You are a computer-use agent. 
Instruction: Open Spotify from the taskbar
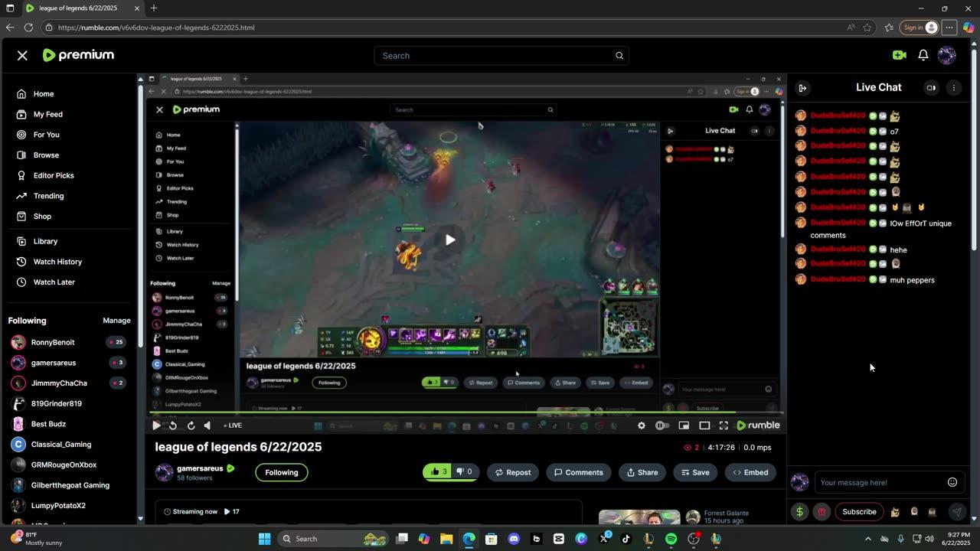click(x=671, y=539)
